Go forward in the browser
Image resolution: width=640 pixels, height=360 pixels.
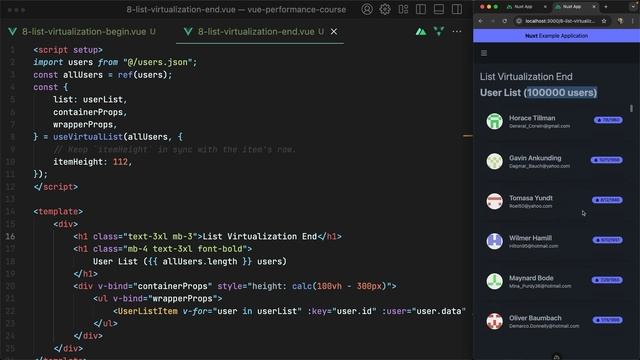pos(492,21)
